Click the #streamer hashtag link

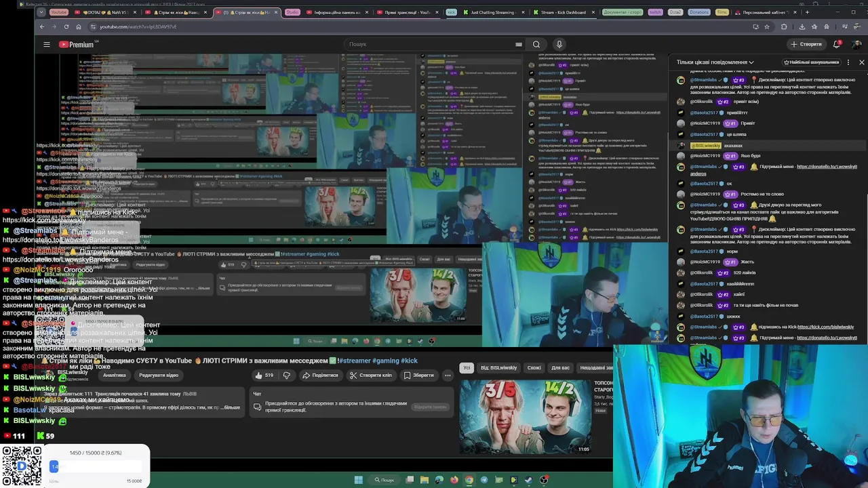click(x=353, y=361)
